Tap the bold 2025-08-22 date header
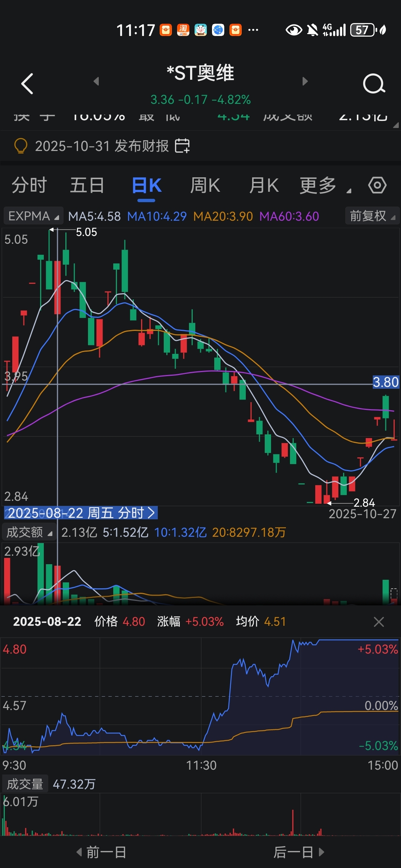Viewport: 401px width, 868px height. coord(47,622)
